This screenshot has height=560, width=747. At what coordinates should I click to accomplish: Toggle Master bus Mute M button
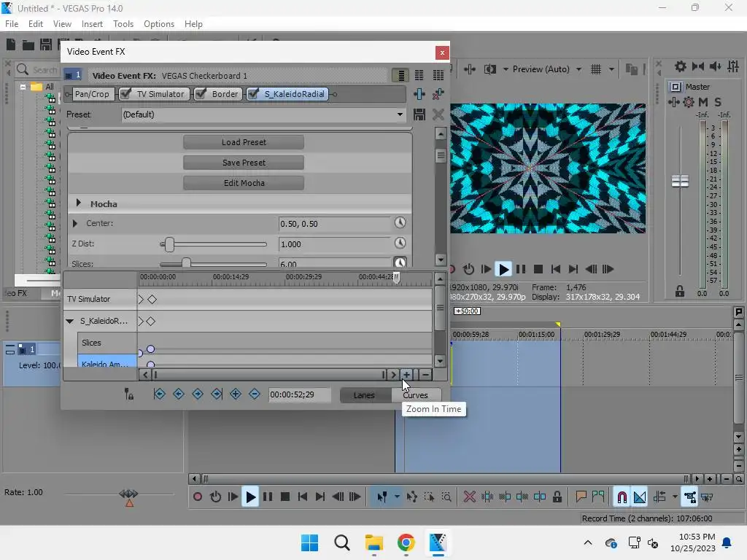click(x=703, y=102)
